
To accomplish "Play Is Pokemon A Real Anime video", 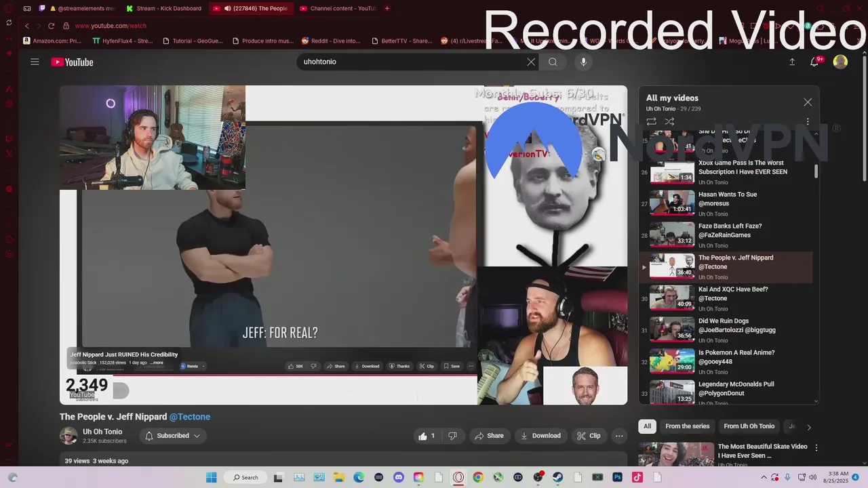I will pyautogui.click(x=727, y=362).
